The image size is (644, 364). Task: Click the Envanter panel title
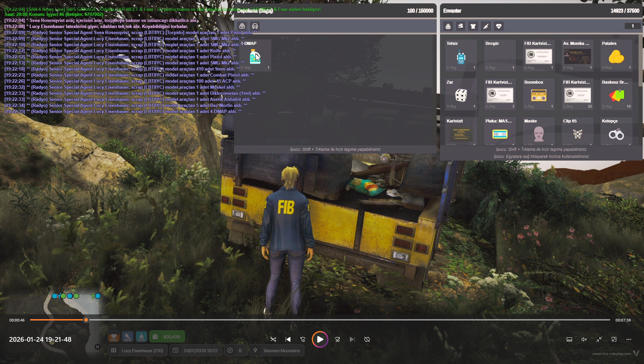point(452,11)
